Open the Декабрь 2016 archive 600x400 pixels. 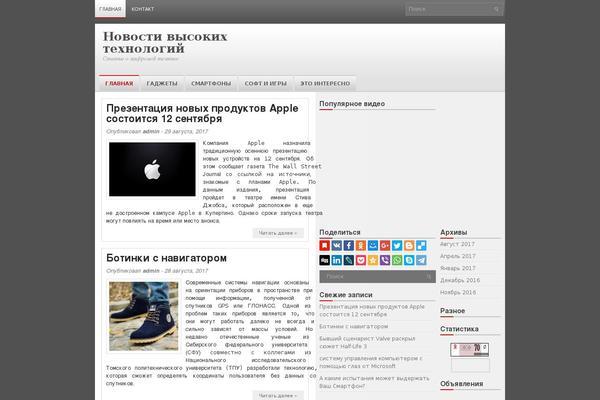(460, 280)
